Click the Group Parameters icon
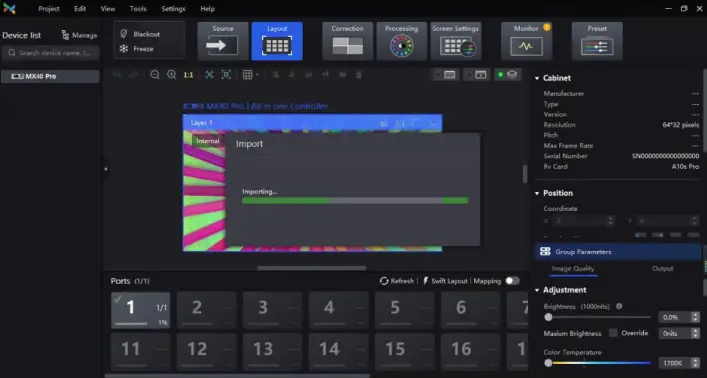The width and height of the screenshot is (707, 378). click(x=545, y=252)
